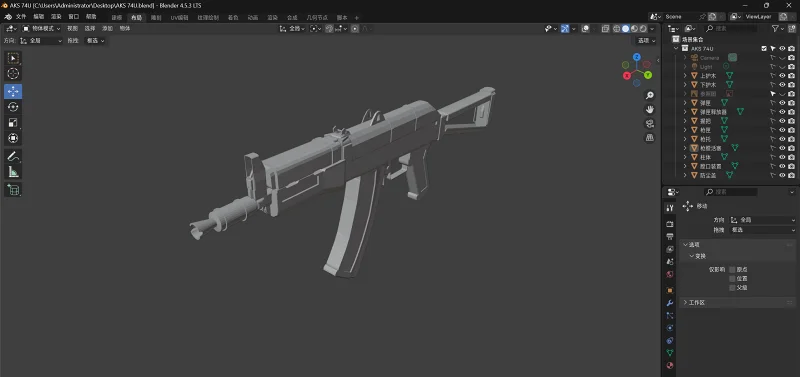Click the Blender logo menu icon
This screenshot has width=800, height=377.
coord(8,17)
